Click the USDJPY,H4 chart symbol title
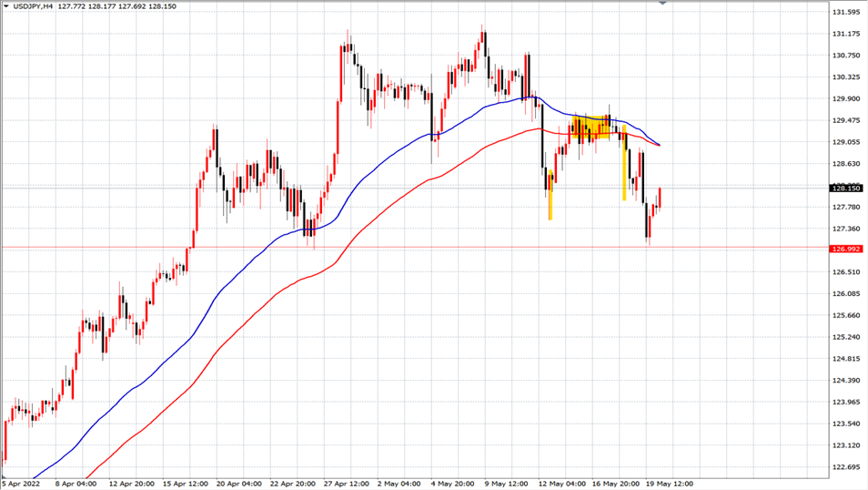Image resolution: width=868 pixels, height=490 pixels. 33,6
